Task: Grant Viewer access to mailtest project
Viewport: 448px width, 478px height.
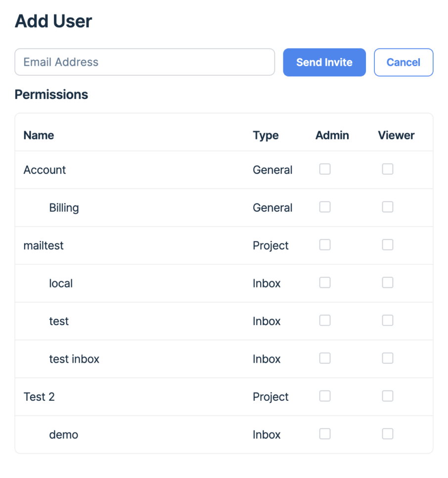Action: (x=388, y=244)
